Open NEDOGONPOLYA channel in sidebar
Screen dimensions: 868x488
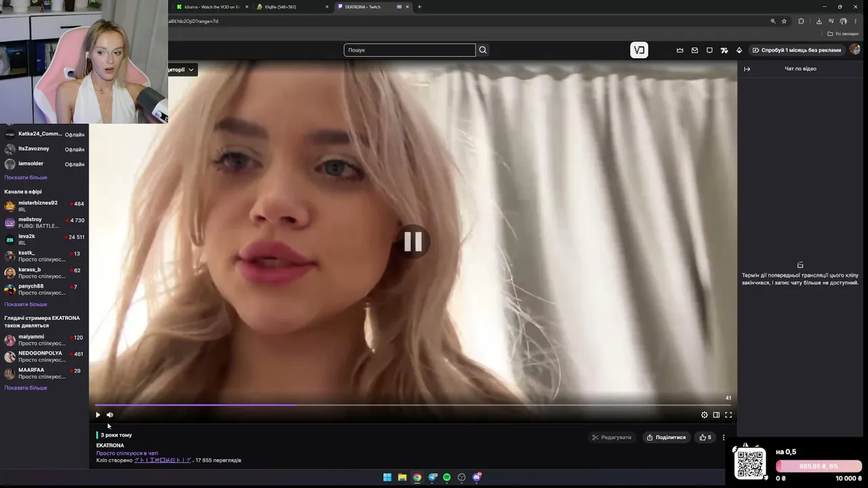44,357
